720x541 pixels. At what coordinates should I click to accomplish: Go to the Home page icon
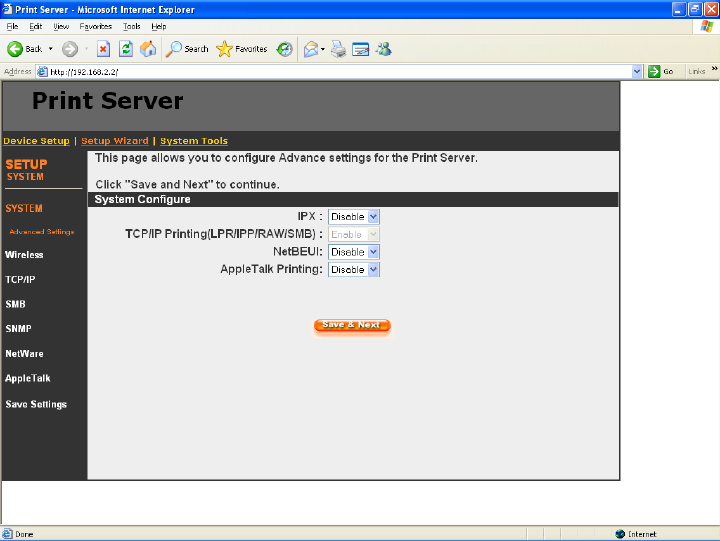coord(148,49)
